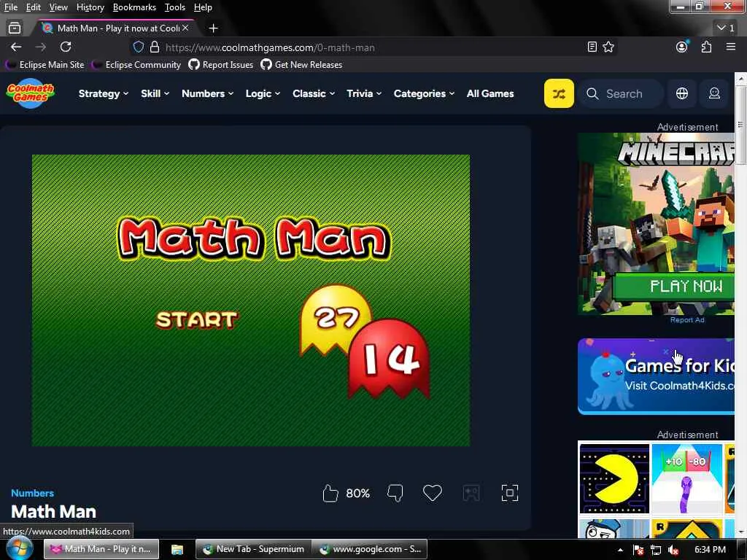
Task: Open Eclipse Main Site bookmark
Action: (x=44, y=65)
